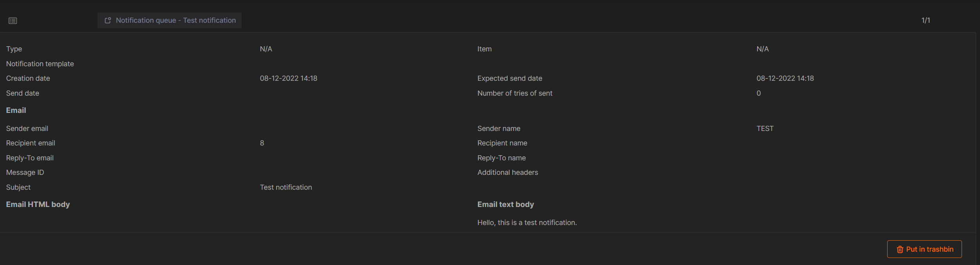The image size is (980, 265).
Task: Click the Reply-To email field label
Action: [x=30, y=158]
